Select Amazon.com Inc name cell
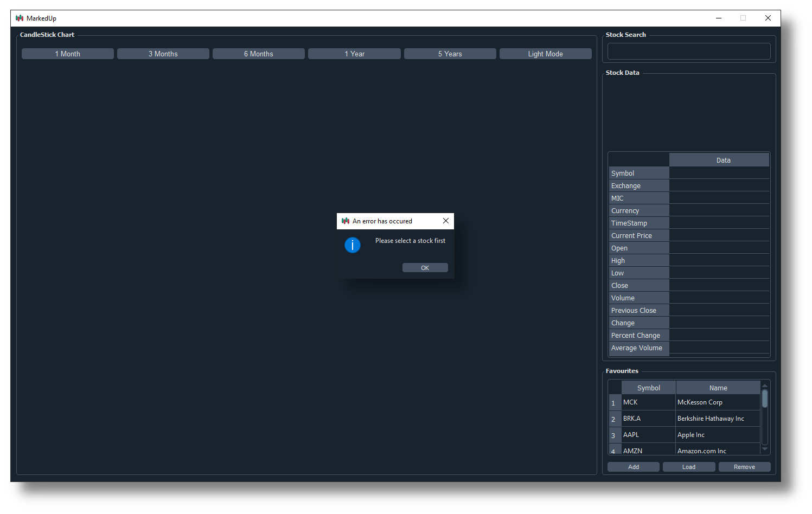Screen dimensions: 812x514 pyautogui.click(x=718, y=450)
